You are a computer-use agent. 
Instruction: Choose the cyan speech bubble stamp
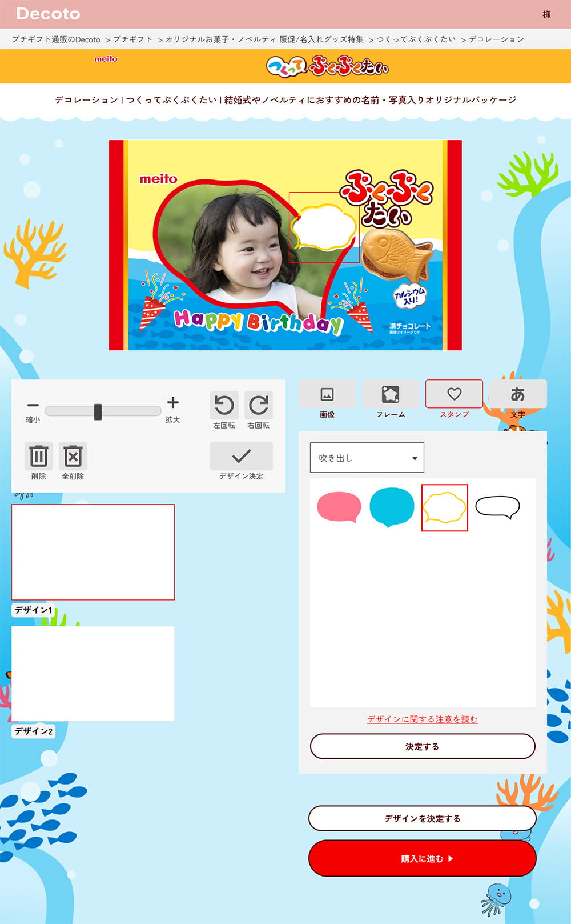[x=392, y=507]
